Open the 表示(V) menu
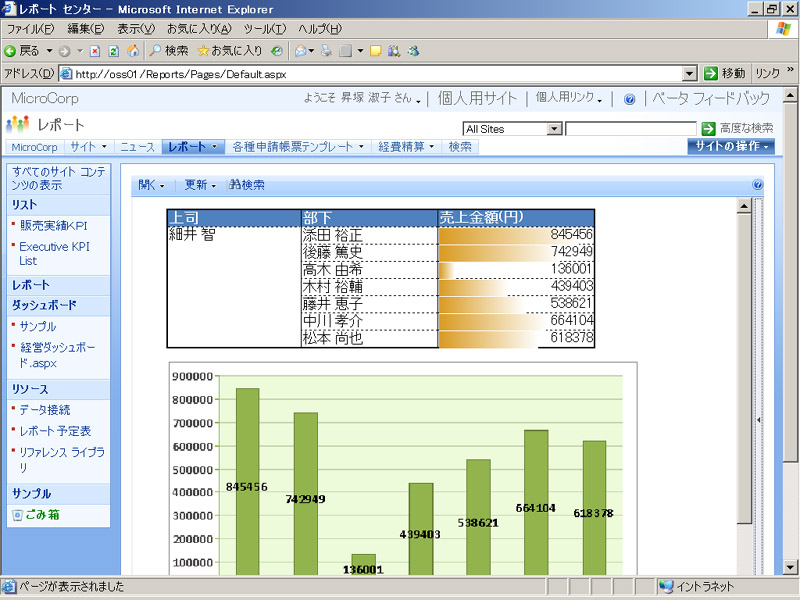Screen dimensions: 800x600 pyautogui.click(x=136, y=29)
